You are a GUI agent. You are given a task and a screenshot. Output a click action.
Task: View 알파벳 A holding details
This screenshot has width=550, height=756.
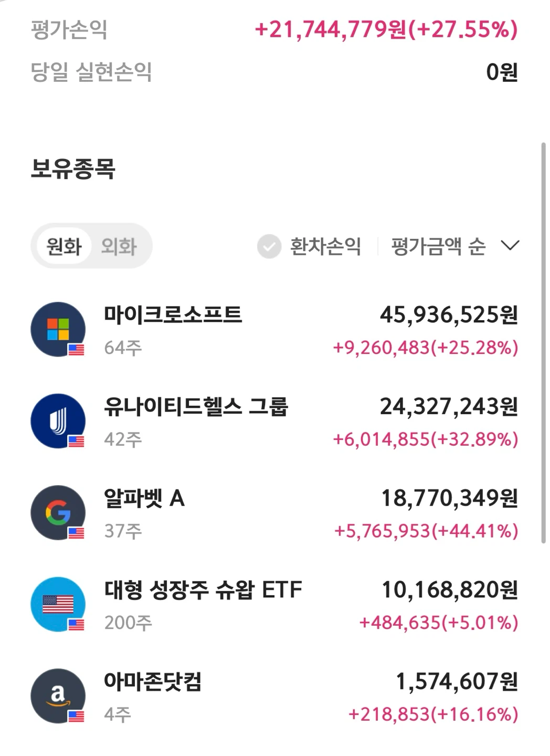274,513
